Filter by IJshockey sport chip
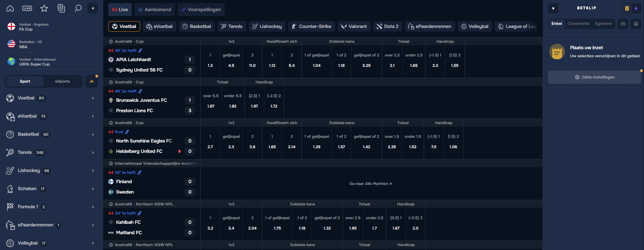 267,26
